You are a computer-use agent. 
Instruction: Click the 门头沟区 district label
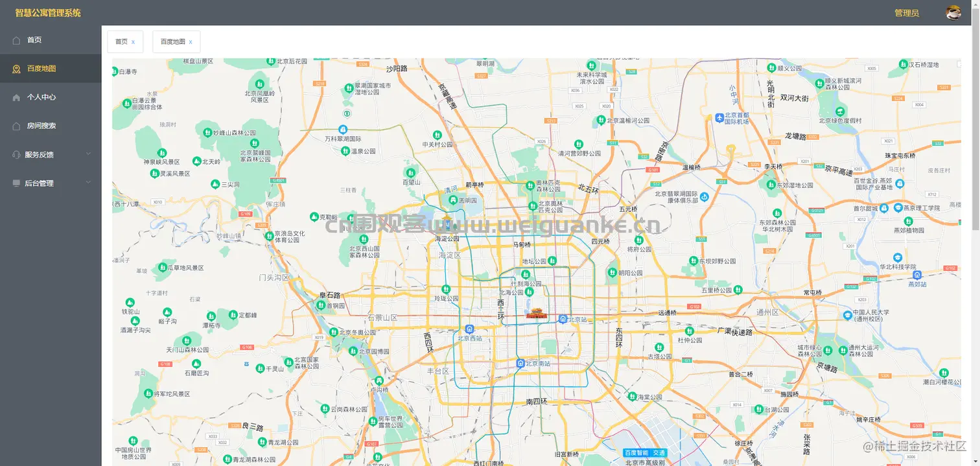[x=274, y=277]
